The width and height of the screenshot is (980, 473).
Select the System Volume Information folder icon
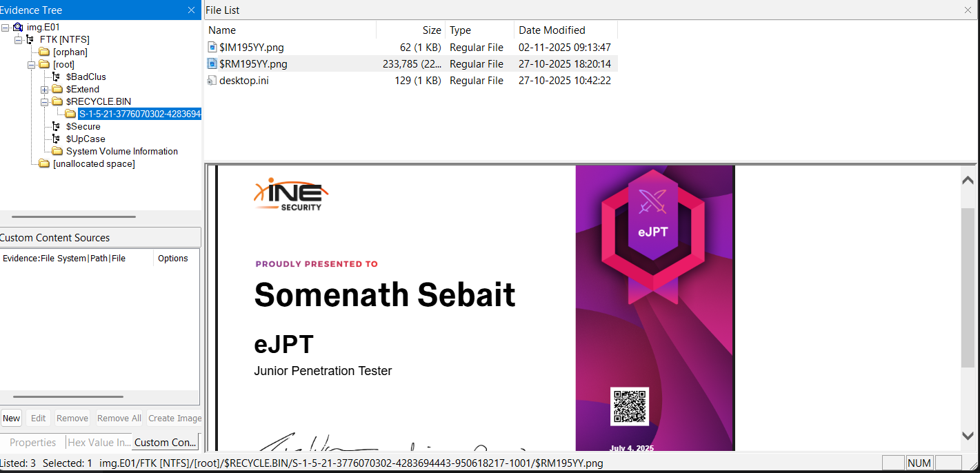[x=57, y=151]
